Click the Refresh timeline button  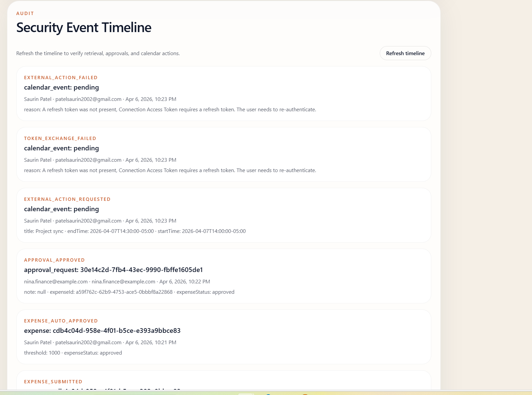[x=405, y=53]
